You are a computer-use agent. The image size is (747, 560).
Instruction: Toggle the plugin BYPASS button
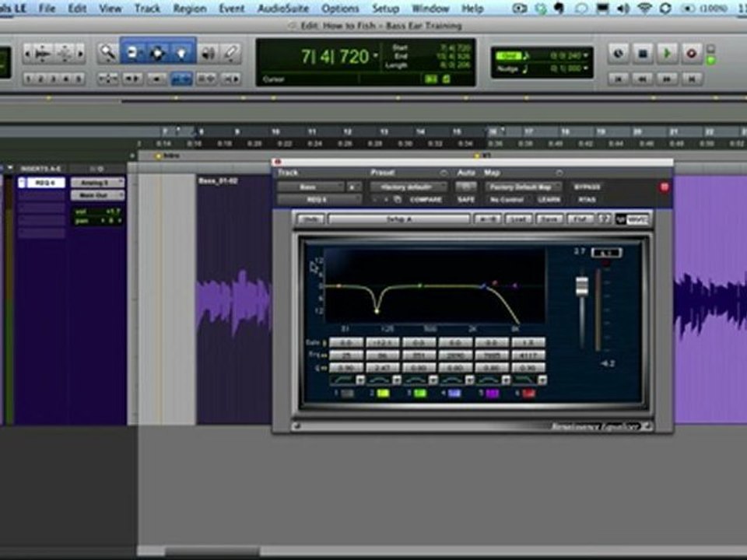coord(587,187)
